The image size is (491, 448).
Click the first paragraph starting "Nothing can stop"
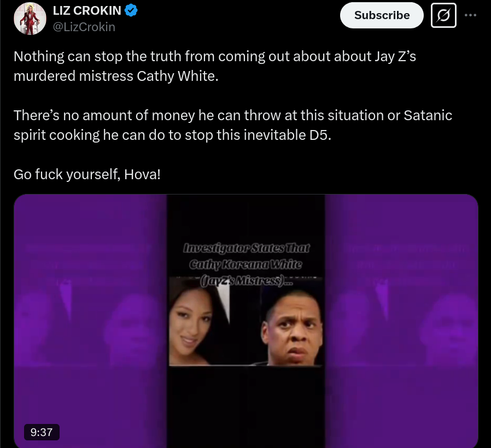pos(215,66)
